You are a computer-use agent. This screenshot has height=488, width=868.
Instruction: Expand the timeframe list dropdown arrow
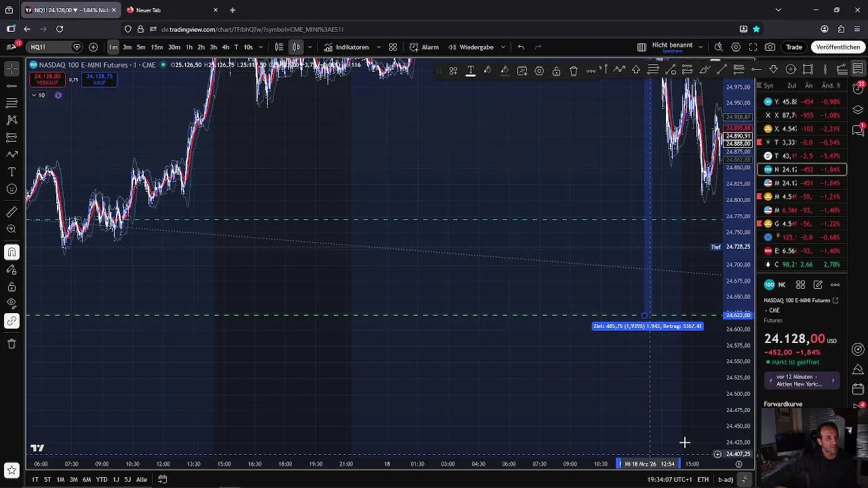pos(260,47)
